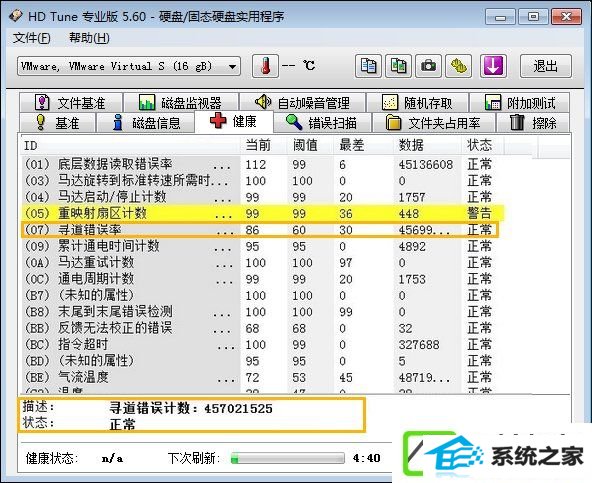The height and width of the screenshot is (483, 592).
Task: Click the 退出 exit button
Action: [x=546, y=66]
